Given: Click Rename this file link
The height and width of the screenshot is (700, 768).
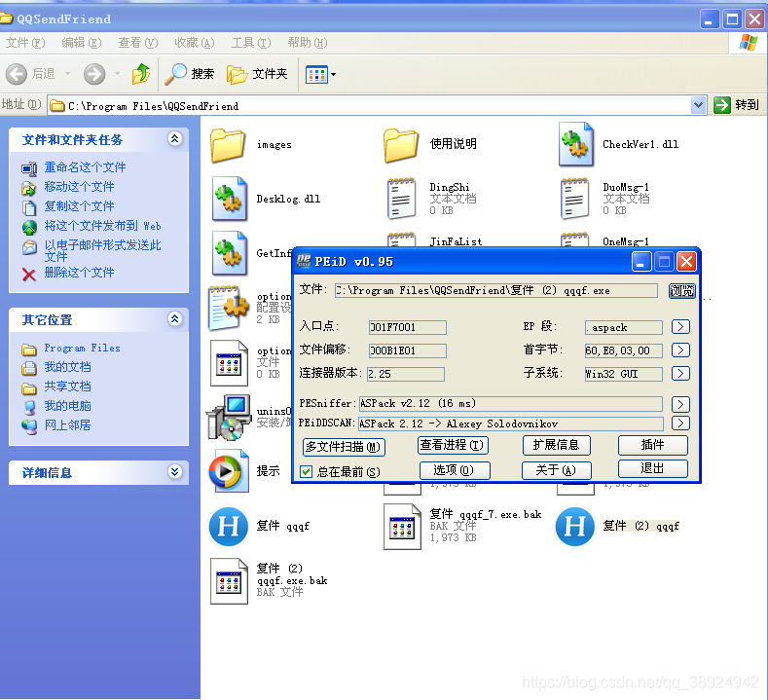Looking at the screenshot, I should [x=85, y=167].
